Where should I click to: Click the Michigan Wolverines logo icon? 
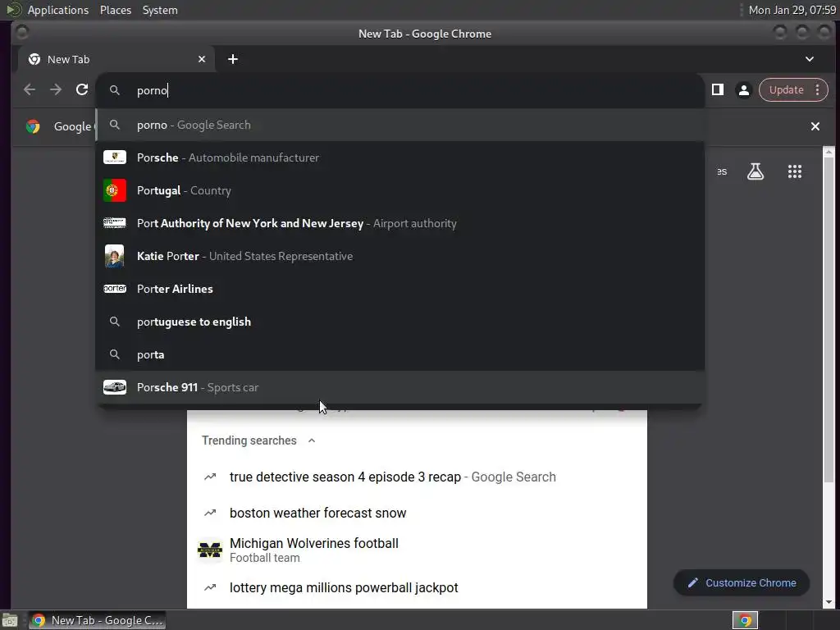click(x=209, y=550)
